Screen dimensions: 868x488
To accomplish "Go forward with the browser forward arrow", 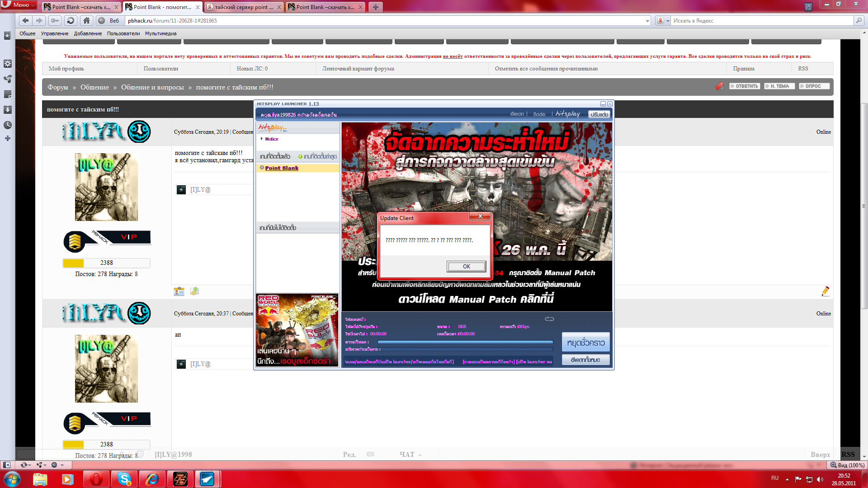I will 39,21.
